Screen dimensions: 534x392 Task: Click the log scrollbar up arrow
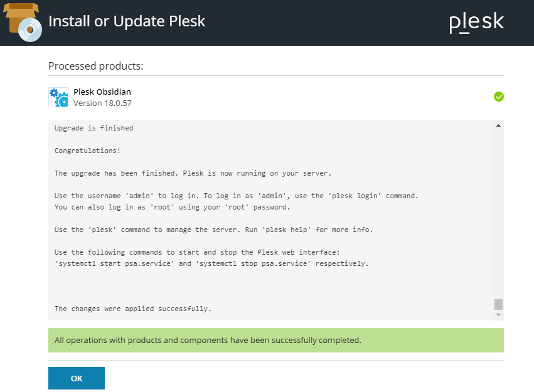(x=498, y=125)
